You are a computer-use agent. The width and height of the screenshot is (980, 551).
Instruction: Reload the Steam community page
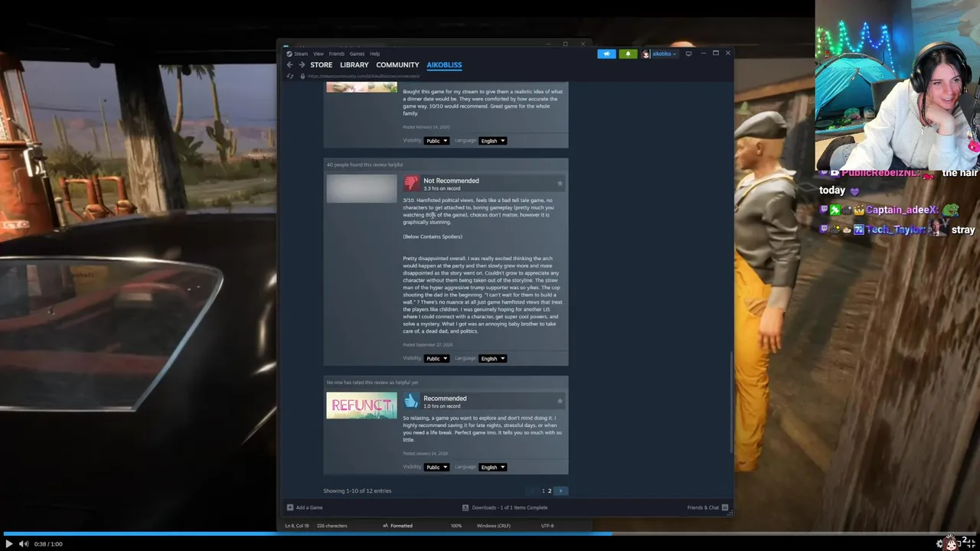tap(290, 77)
